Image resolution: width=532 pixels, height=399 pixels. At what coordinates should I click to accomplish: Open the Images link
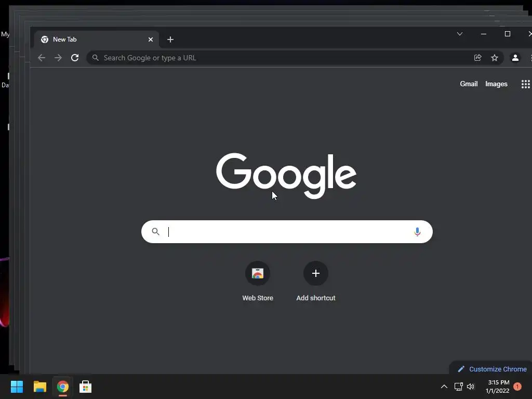pyautogui.click(x=496, y=84)
